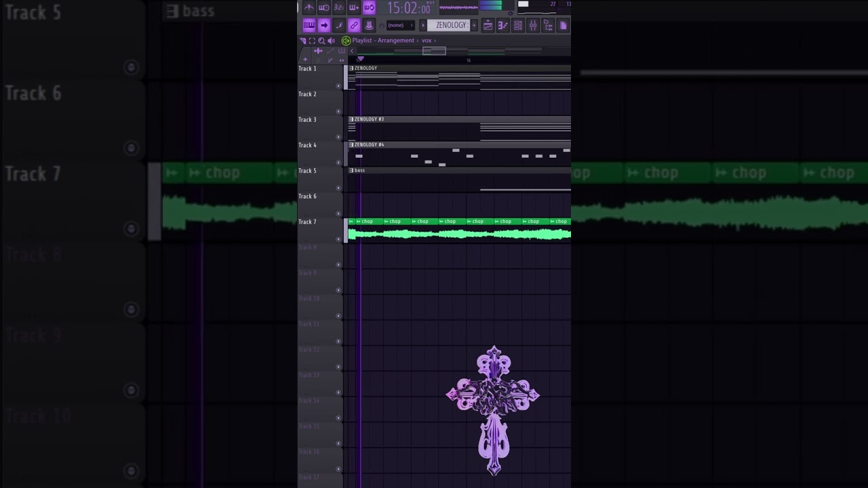The width and height of the screenshot is (868, 488).
Task: Mute Track 7 with its toggle dot
Action: (338, 239)
